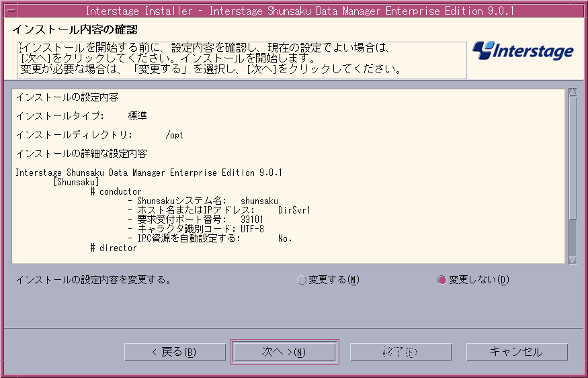Viewport: 588px width, 378px height.
Task: Click the インストールディレクトリ: /opt line
Action: point(99,135)
